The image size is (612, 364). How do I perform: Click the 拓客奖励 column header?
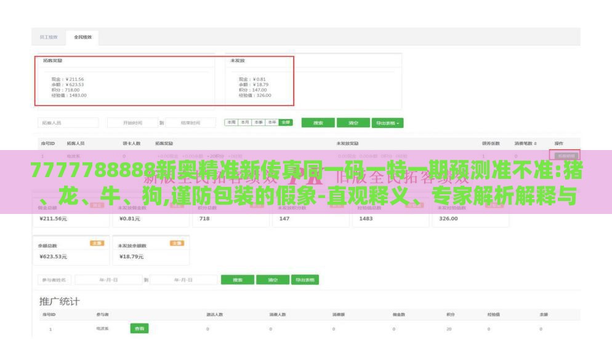(164, 143)
